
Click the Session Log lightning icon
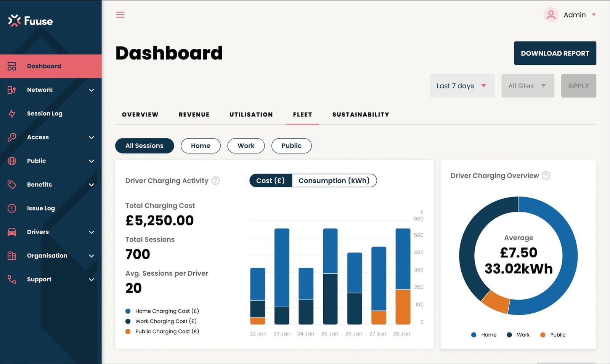[x=12, y=113]
